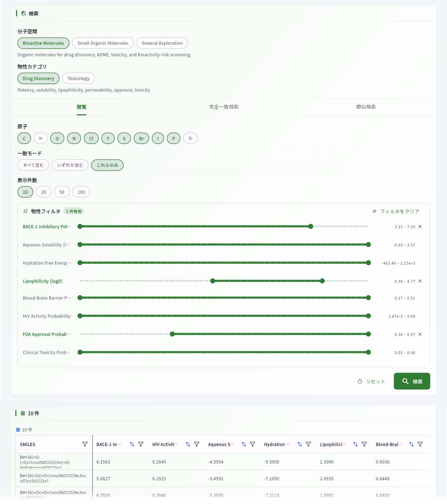Toggle Oxygen atom chip
Image resolution: width=447 pixels, height=504 pixels.
click(x=57, y=138)
